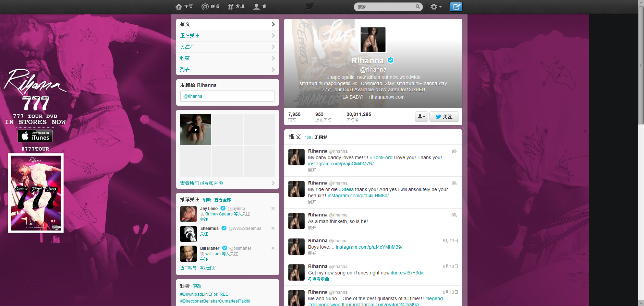Image resolution: width=644 pixels, height=306 pixels.
Task: Click the chevron next to 收藏
Action: [x=273, y=58]
